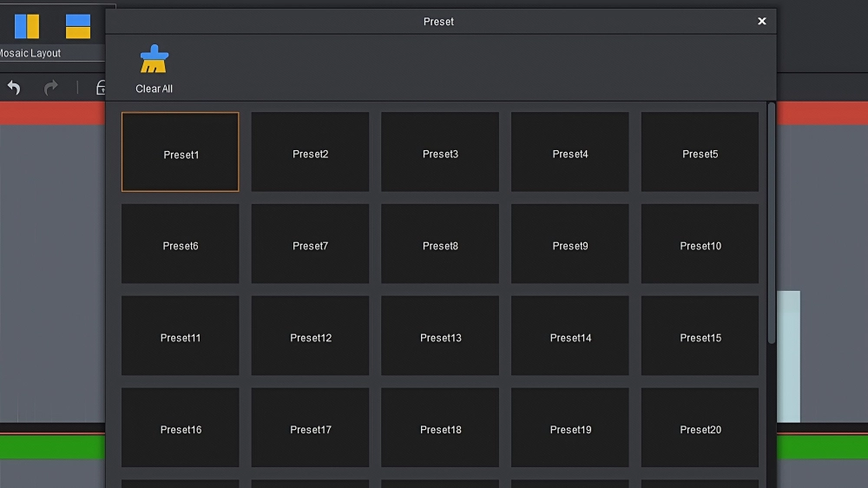The width and height of the screenshot is (868, 488).
Task: Click the Mosaic Layout label
Action: coord(30,53)
